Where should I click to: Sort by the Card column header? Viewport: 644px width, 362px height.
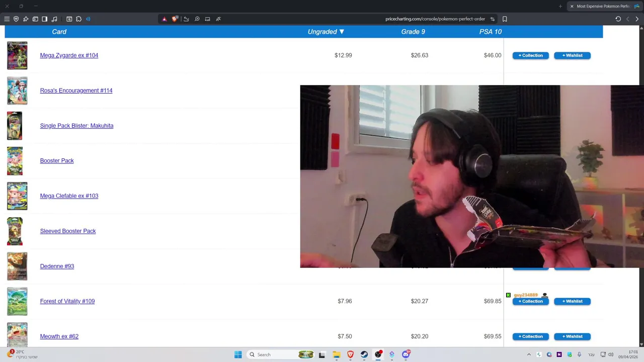[59, 32]
